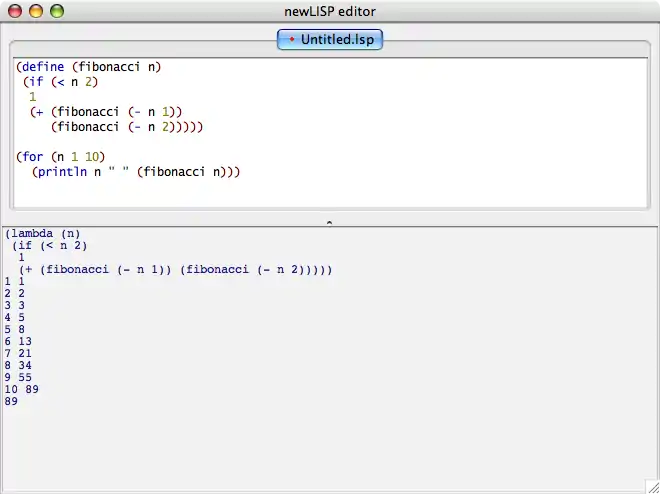
Task: Place cursor in the define fibonacci line
Action: (x=88, y=67)
